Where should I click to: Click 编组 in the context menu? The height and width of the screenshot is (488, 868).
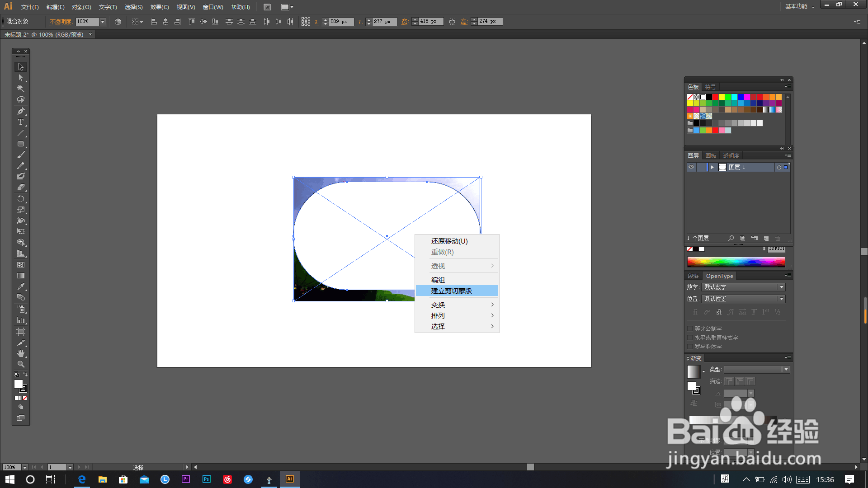(438, 280)
